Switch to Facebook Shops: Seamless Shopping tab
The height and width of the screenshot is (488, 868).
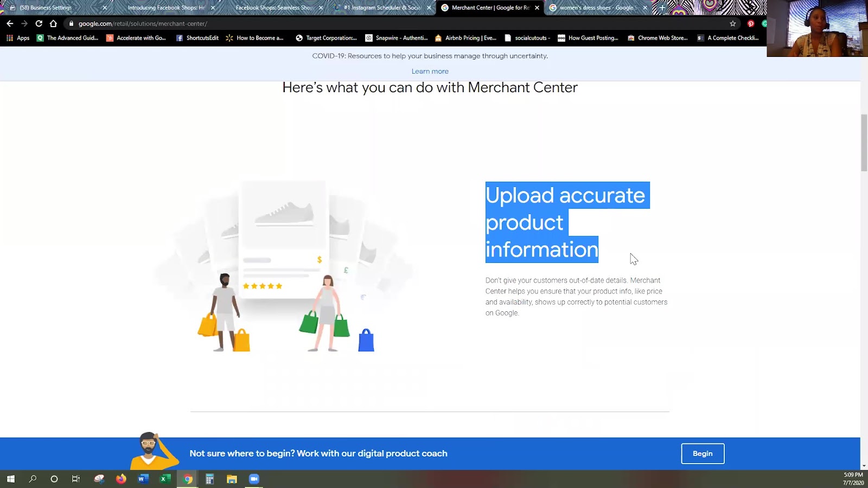274,8
